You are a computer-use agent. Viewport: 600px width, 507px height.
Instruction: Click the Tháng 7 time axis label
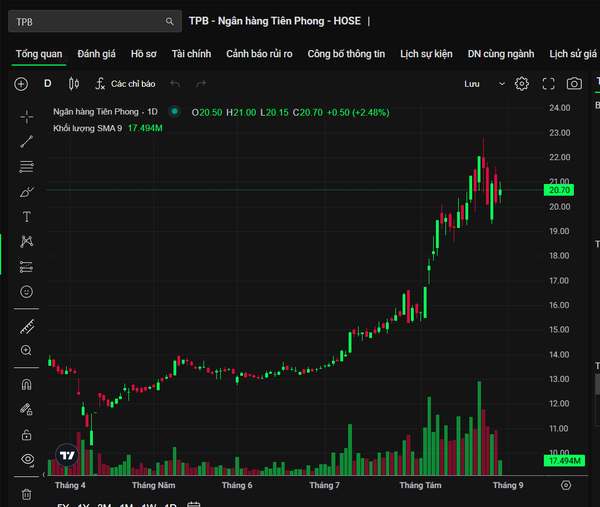pos(324,485)
